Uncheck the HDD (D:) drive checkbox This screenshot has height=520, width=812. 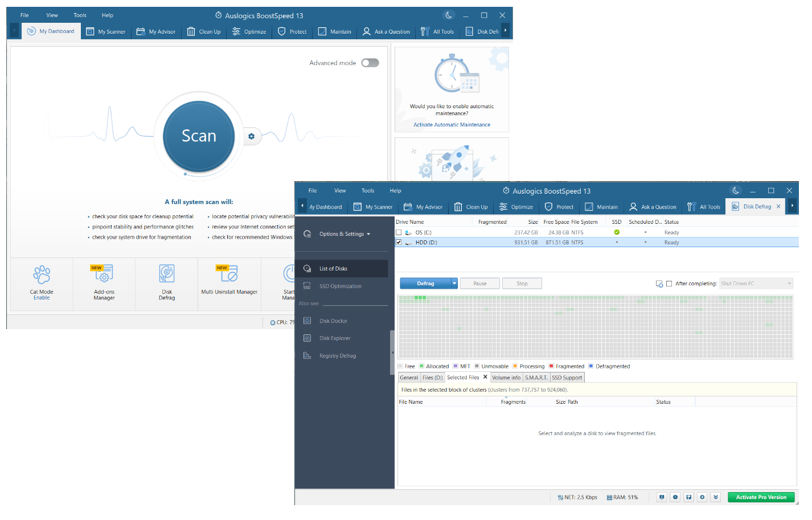pos(399,242)
